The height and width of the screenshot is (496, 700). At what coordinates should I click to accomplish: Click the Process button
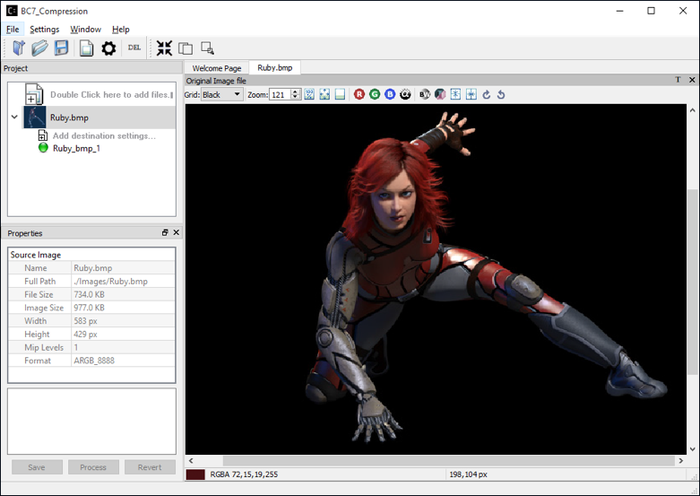click(93, 467)
